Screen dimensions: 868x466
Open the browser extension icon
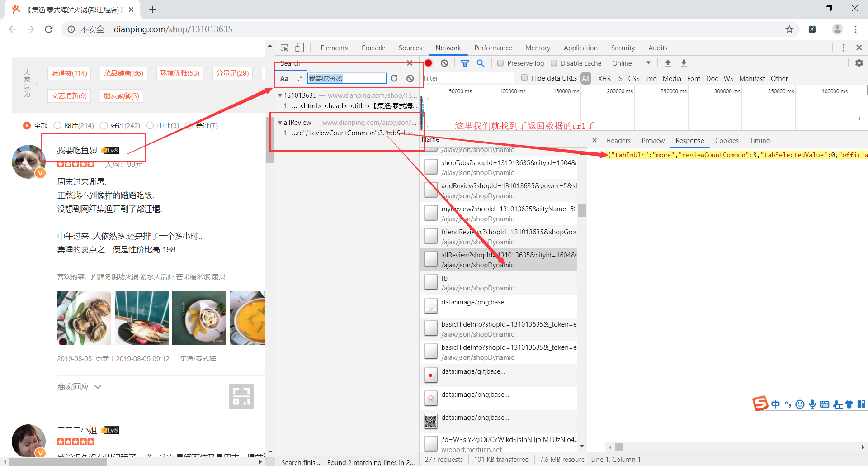click(x=812, y=29)
